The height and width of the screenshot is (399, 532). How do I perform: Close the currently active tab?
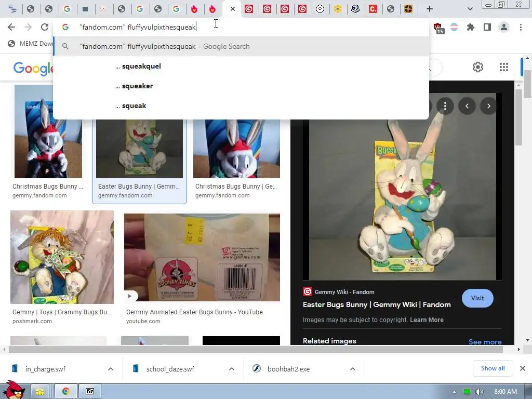tap(232, 9)
